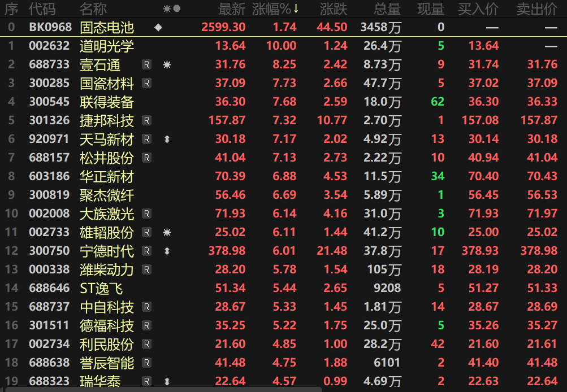Click 涨幅 value 10.00 for 道明光学
The image size is (567, 392).
coord(282,46)
